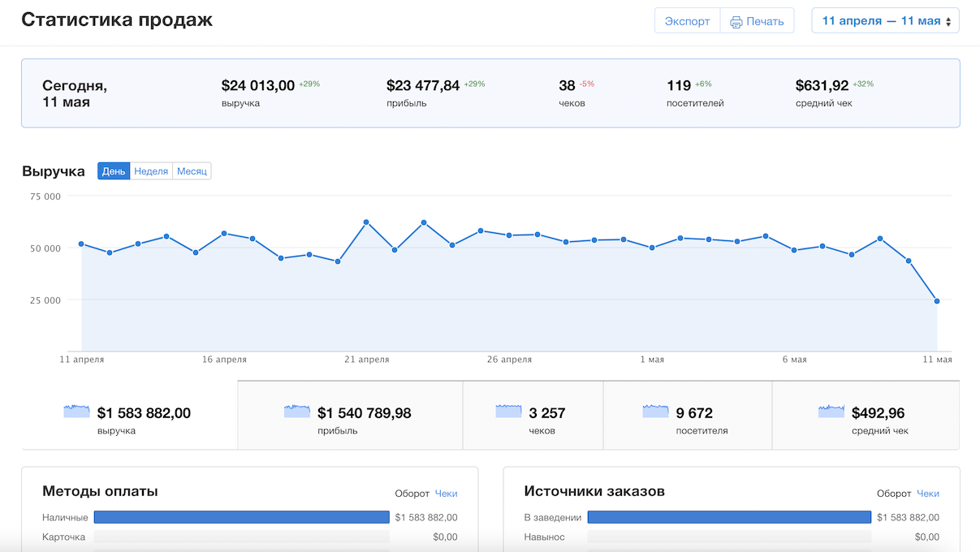Switch chart interval to Месяц
Screen dimensions: 980x552
(x=192, y=171)
